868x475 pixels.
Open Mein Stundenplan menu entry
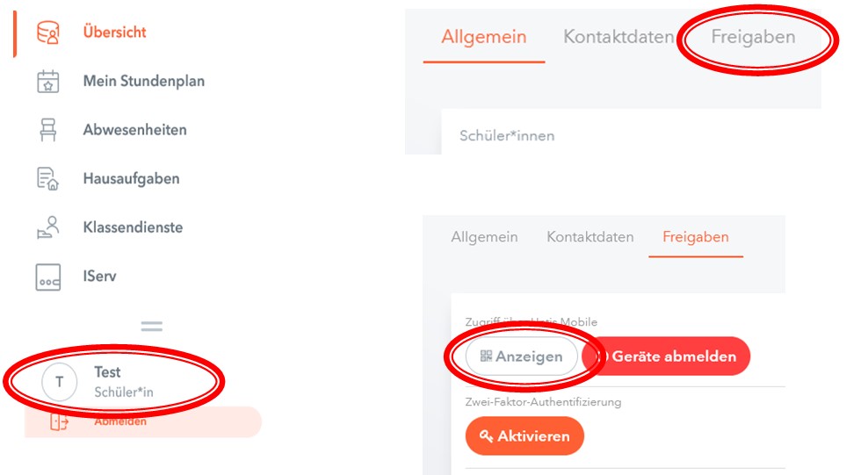(x=143, y=82)
